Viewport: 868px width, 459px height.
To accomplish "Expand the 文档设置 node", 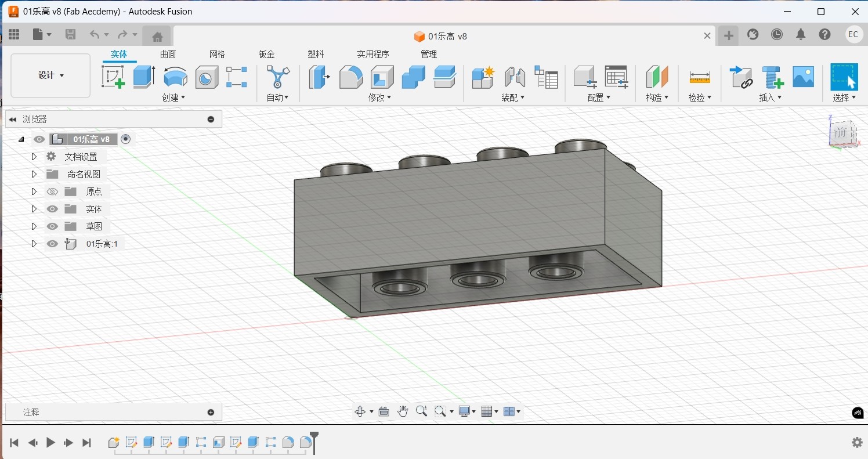I will 34,157.
